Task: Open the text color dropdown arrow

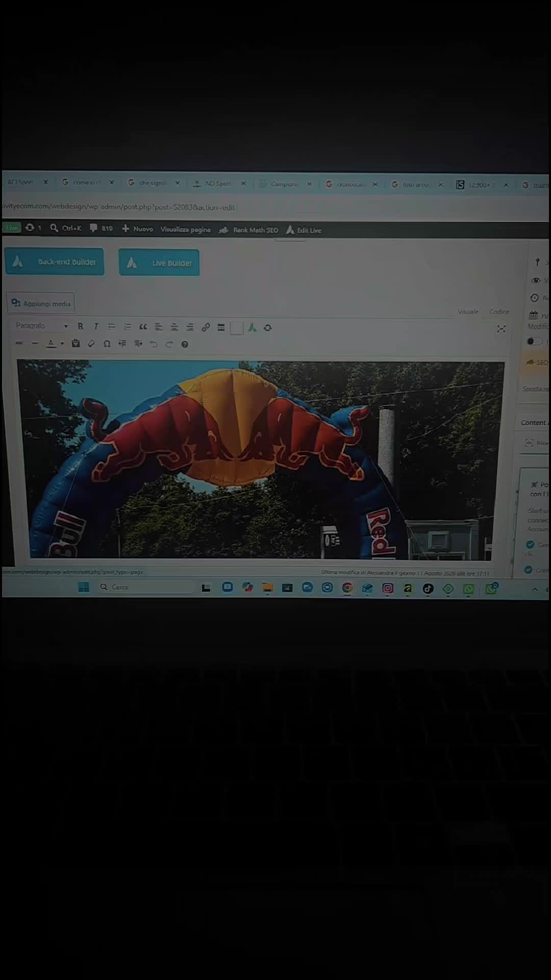Action: pyautogui.click(x=62, y=344)
